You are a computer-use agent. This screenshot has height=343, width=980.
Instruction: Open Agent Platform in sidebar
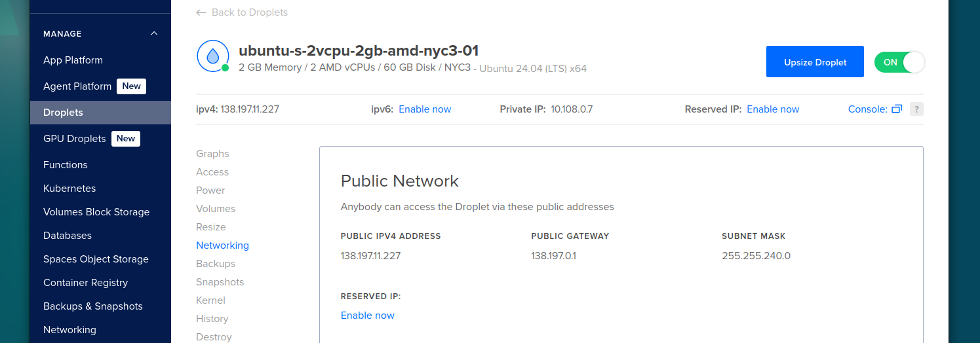pyautogui.click(x=77, y=86)
